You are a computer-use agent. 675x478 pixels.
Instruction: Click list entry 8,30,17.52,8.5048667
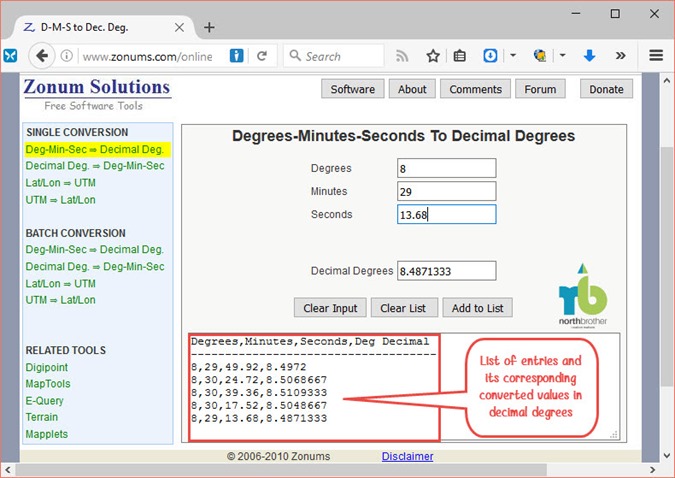[259, 406]
